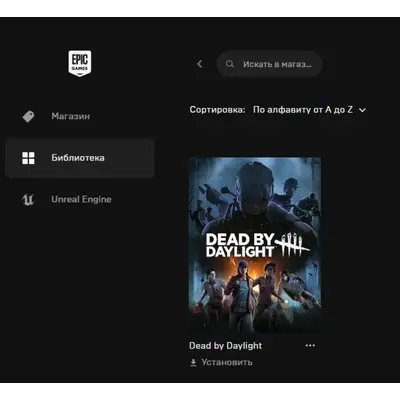The height and width of the screenshot is (400, 400).
Task: Focus the Искать в магазине search field
Action: pyautogui.click(x=269, y=64)
